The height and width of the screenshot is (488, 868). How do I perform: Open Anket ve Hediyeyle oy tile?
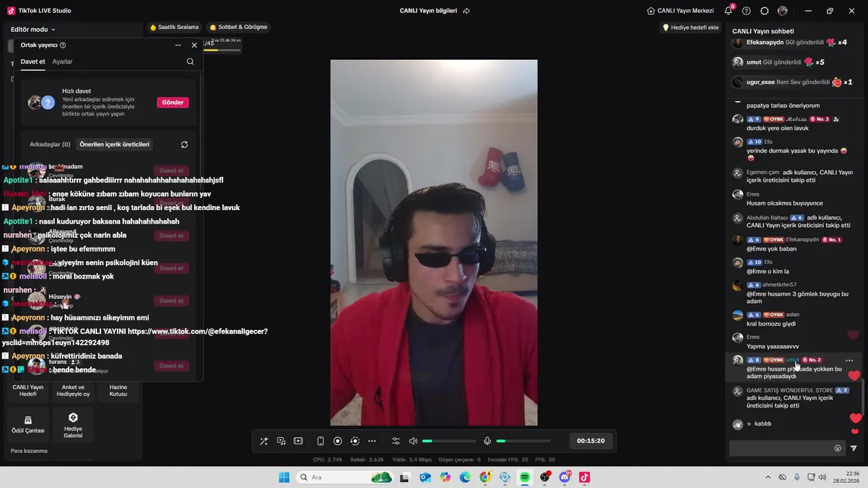click(73, 390)
